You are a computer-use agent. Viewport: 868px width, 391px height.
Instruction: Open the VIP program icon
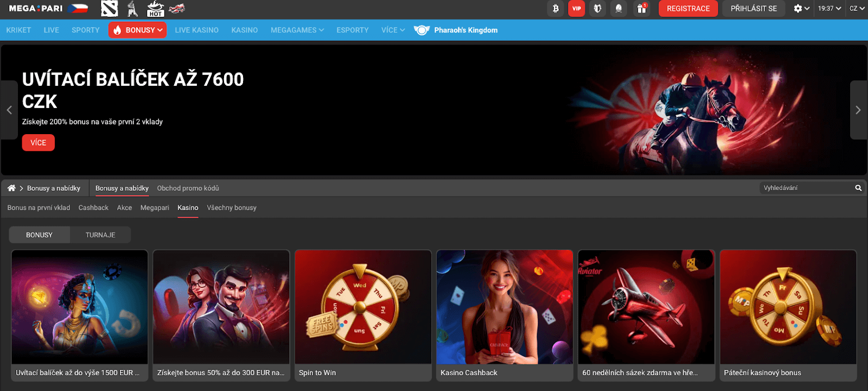(576, 9)
